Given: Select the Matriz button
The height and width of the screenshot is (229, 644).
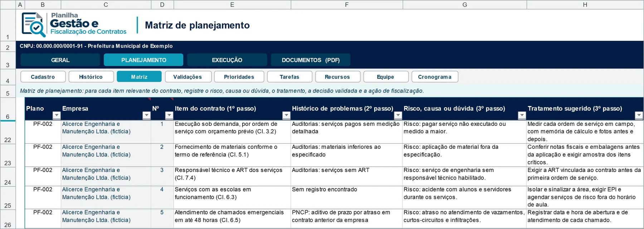Looking at the screenshot, I should tap(139, 77).
